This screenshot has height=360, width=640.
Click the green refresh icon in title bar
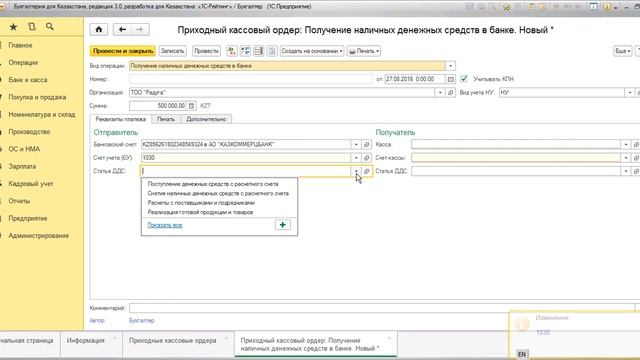(507, 7)
